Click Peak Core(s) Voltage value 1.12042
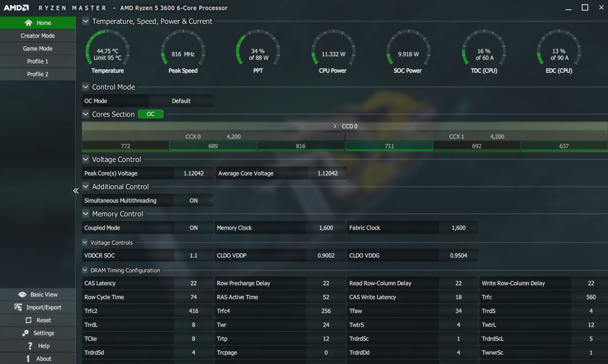The height and width of the screenshot is (364, 608). point(193,173)
